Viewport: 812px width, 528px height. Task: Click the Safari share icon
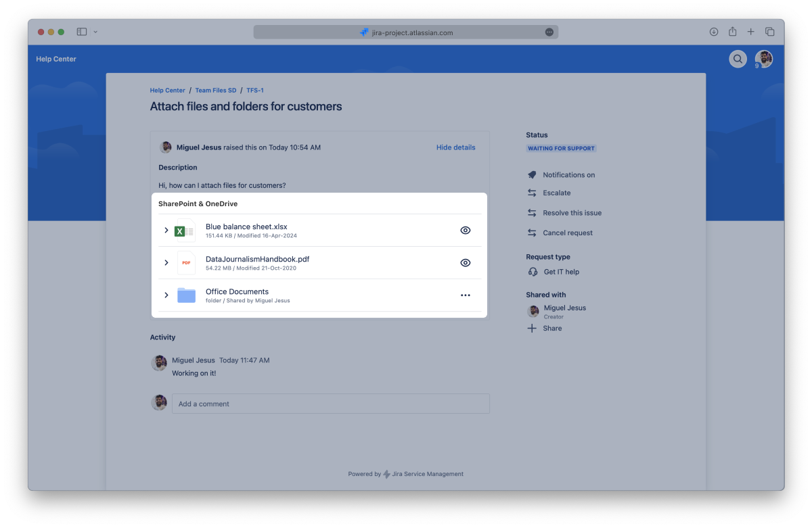pos(732,32)
